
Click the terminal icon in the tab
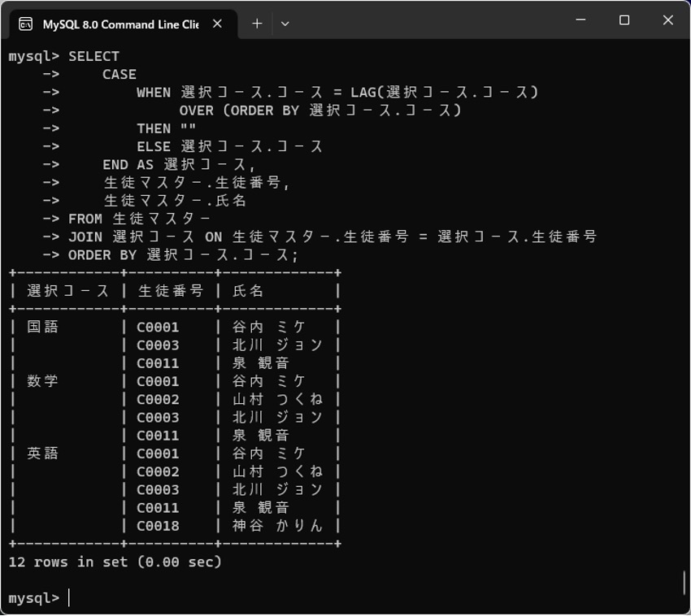coord(25,24)
